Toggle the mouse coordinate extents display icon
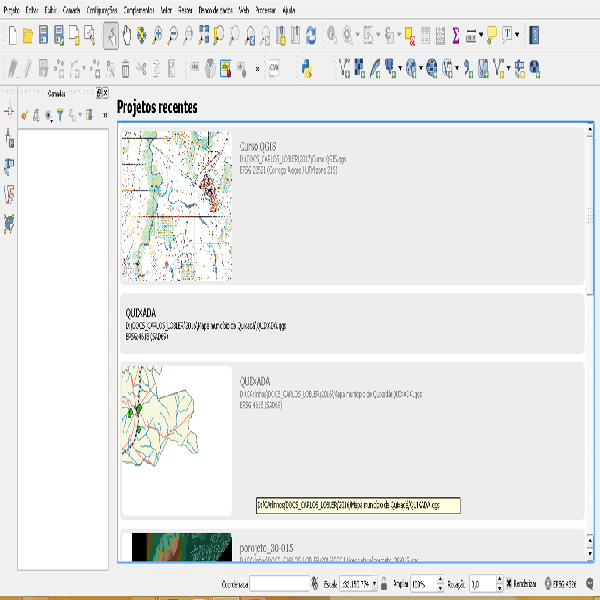This screenshot has height=600, width=600. pyautogui.click(x=315, y=584)
